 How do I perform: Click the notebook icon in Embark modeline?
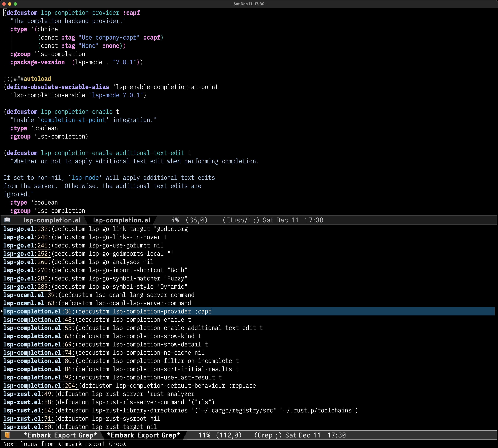pos(7,435)
